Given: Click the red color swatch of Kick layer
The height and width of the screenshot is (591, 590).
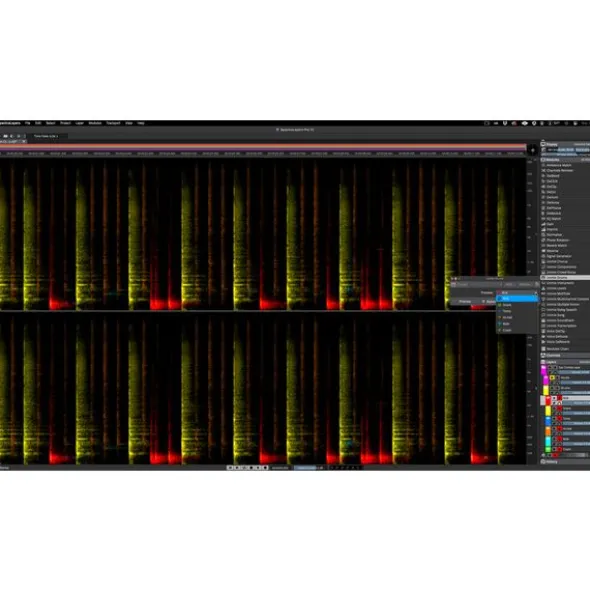Looking at the screenshot, I should coord(549,401).
